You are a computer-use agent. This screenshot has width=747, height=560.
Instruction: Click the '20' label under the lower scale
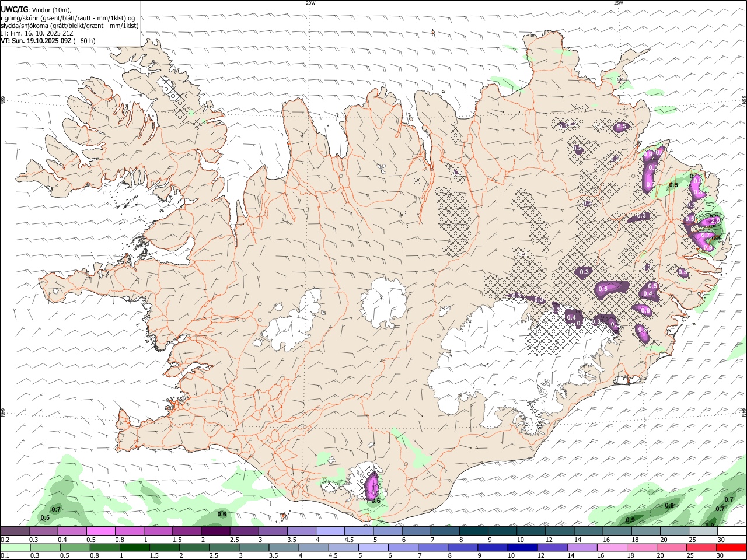tap(664, 556)
